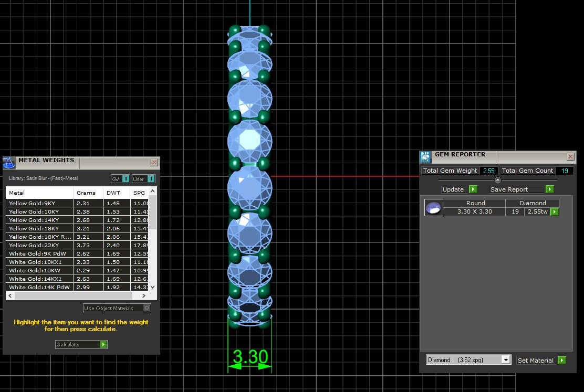
Task: Click scroll left arrow under metal table
Action: (x=11, y=295)
